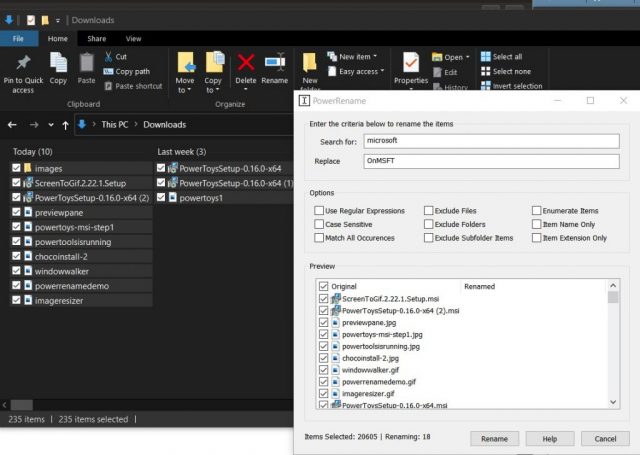The width and height of the screenshot is (640, 455).
Task: Click the Copy ribbon icon
Action: click(x=58, y=63)
